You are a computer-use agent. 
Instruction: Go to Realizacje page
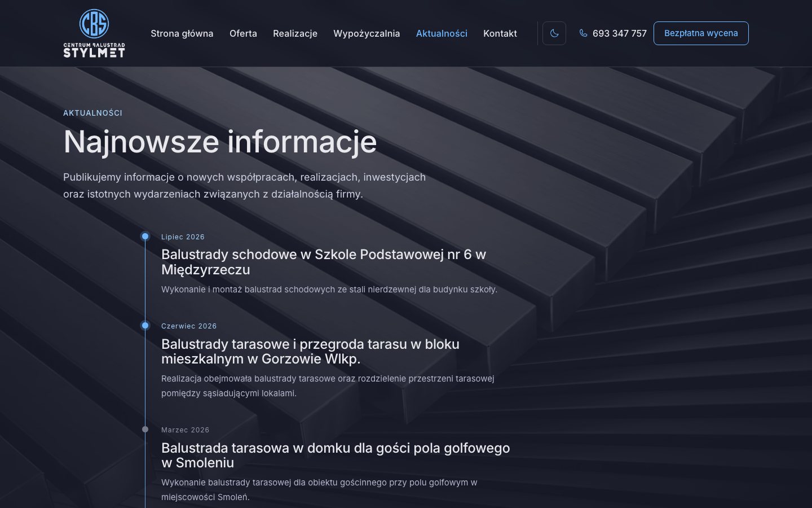[295, 33]
